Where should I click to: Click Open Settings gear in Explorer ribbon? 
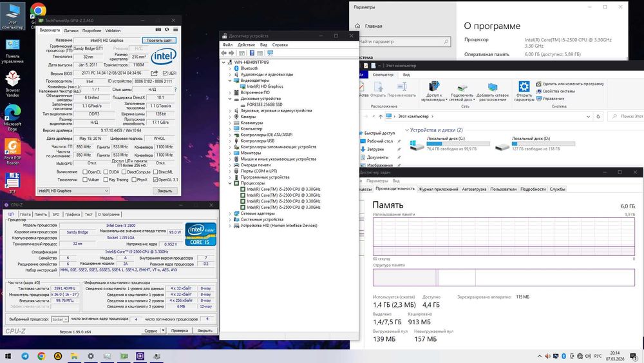(x=524, y=92)
